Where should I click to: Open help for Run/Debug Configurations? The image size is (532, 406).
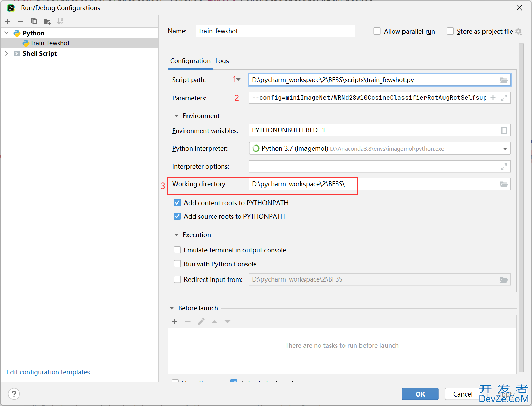coord(14,394)
